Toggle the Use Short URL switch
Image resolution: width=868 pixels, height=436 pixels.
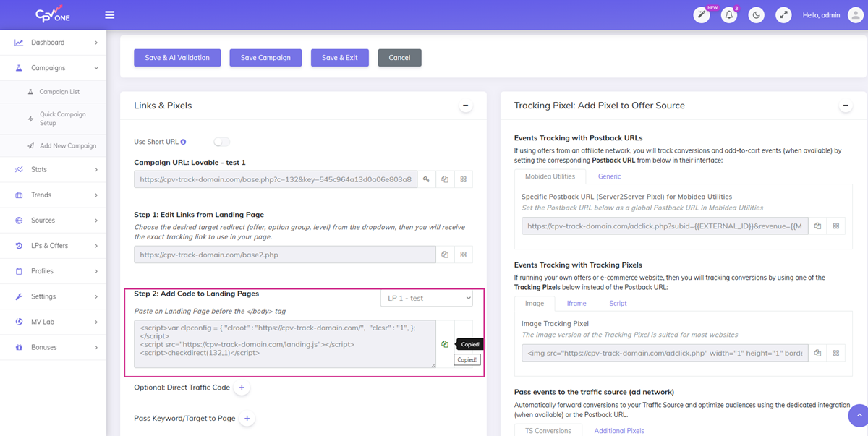(x=221, y=142)
